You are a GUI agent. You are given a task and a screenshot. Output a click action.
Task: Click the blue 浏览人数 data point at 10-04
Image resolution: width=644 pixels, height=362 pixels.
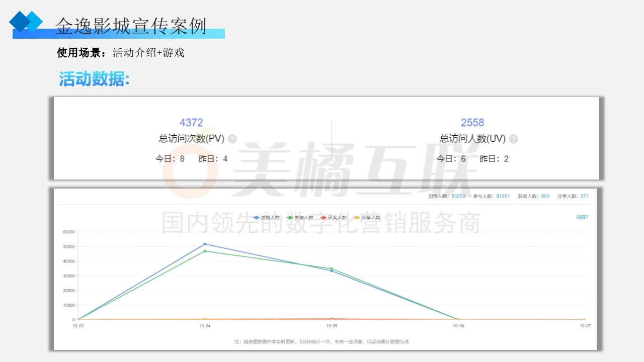coord(205,244)
